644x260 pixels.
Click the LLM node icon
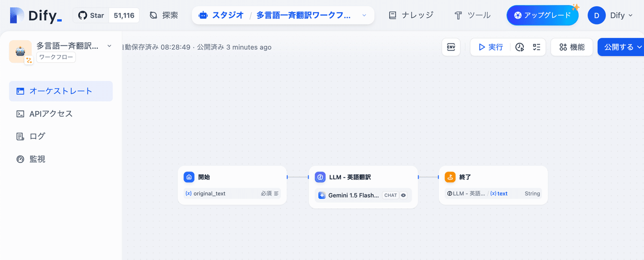pos(320,177)
